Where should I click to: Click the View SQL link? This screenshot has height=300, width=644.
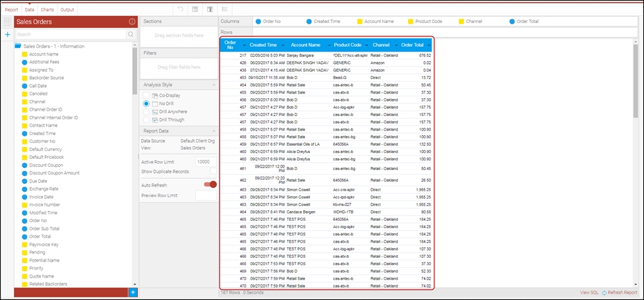click(x=589, y=293)
